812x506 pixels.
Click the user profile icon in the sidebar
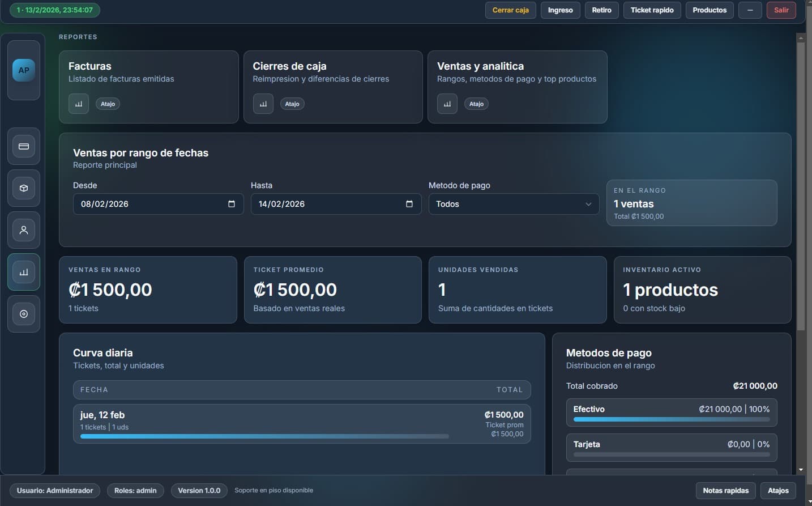(23, 229)
